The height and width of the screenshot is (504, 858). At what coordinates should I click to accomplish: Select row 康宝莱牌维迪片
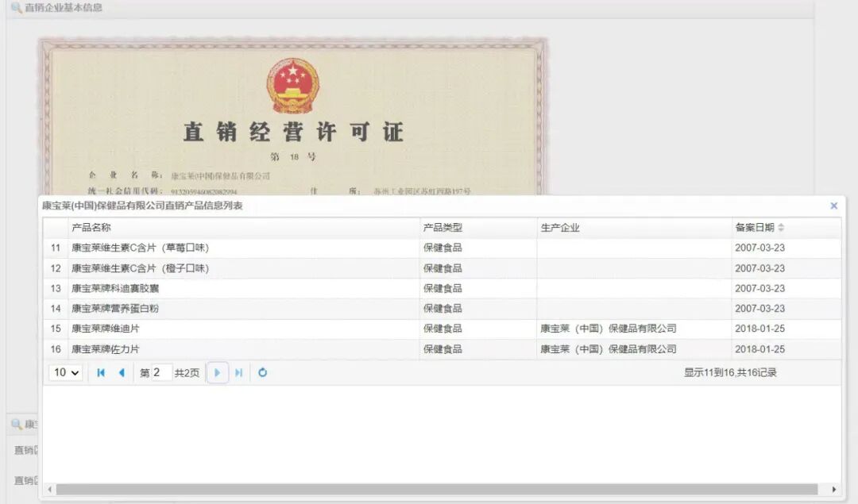point(443,329)
